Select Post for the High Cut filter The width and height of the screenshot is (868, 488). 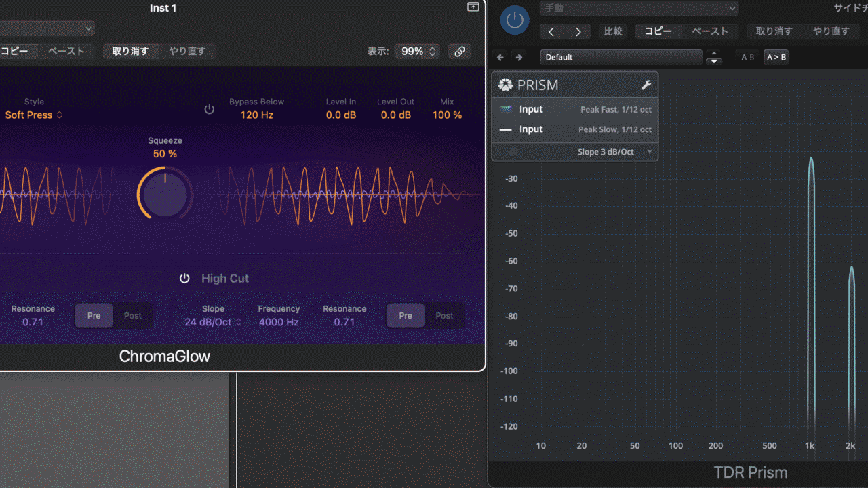pos(444,316)
